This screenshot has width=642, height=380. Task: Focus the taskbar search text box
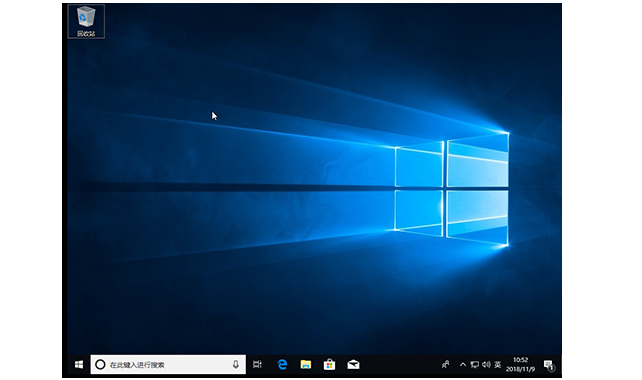coord(168,364)
